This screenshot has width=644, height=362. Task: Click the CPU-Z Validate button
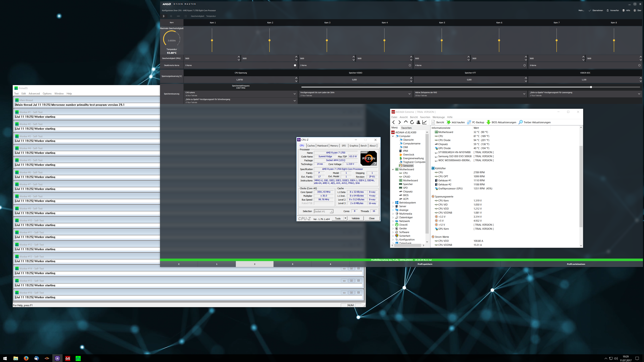(356, 218)
